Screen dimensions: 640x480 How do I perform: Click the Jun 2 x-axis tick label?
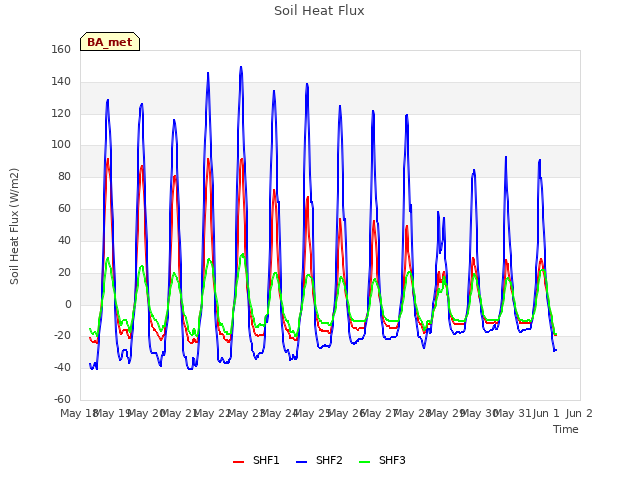[579, 413]
